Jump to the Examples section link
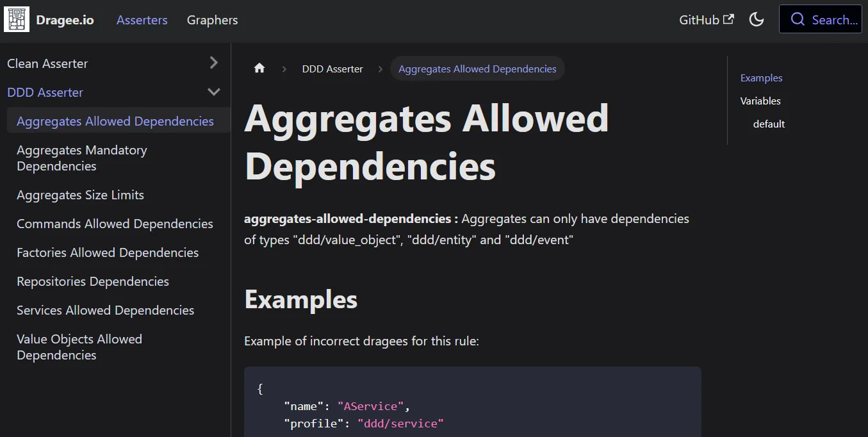The height and width of the screenshot is (437, 868). point(761,78)
